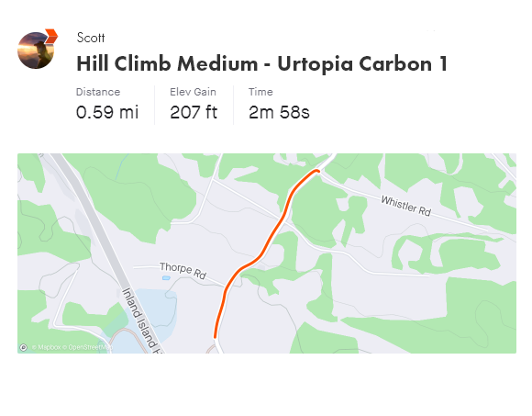Click the Inland Island Hwy road label
The height and width of the screenshot is (416, 532).
[142, 320]
